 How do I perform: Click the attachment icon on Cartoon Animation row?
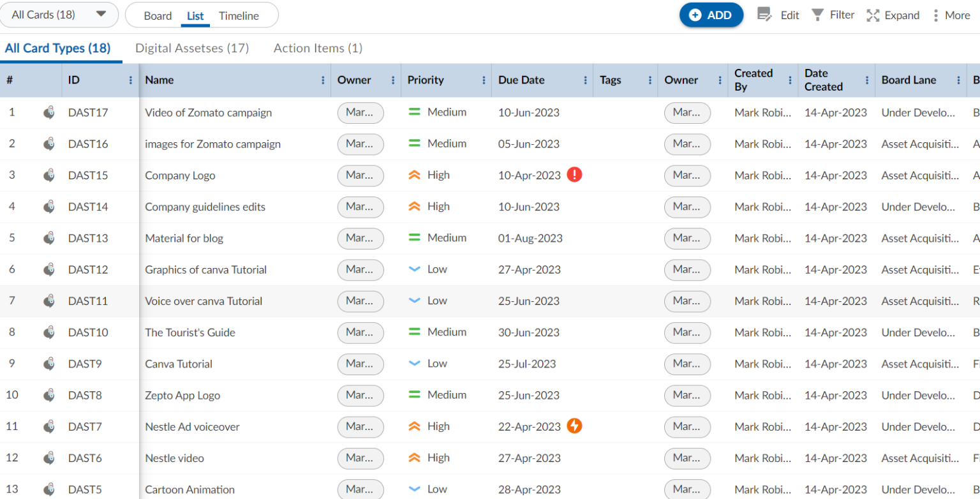pos(48,489)
